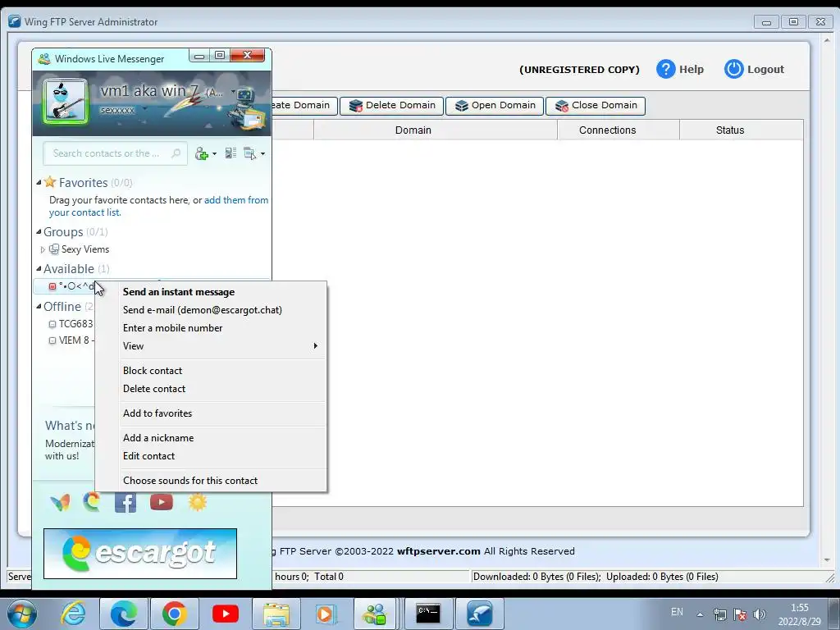Collapse the Favorites group
Screen dimensions: 840x630
click(39, 183)
